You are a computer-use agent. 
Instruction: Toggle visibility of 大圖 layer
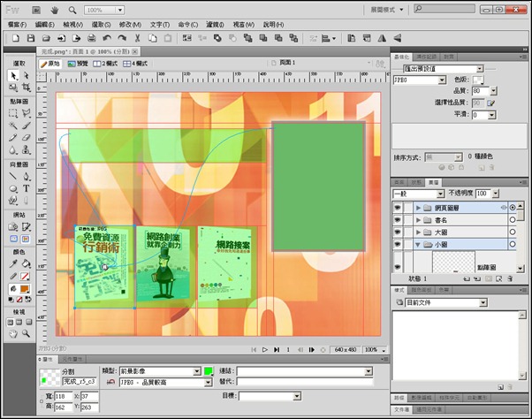pos(399,232)
